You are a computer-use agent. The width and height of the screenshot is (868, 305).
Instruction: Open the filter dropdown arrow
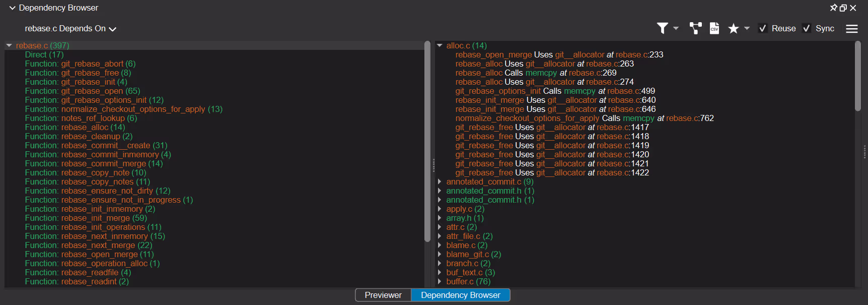676,28
